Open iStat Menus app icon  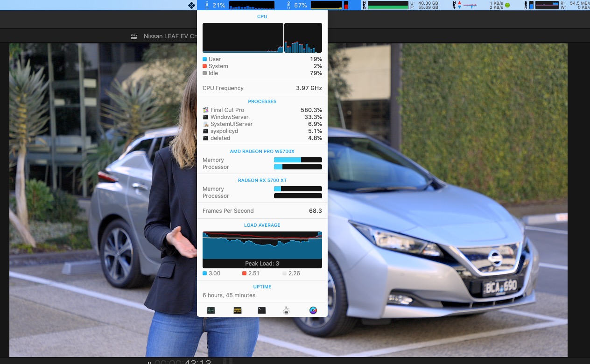[x=313, y=310]
